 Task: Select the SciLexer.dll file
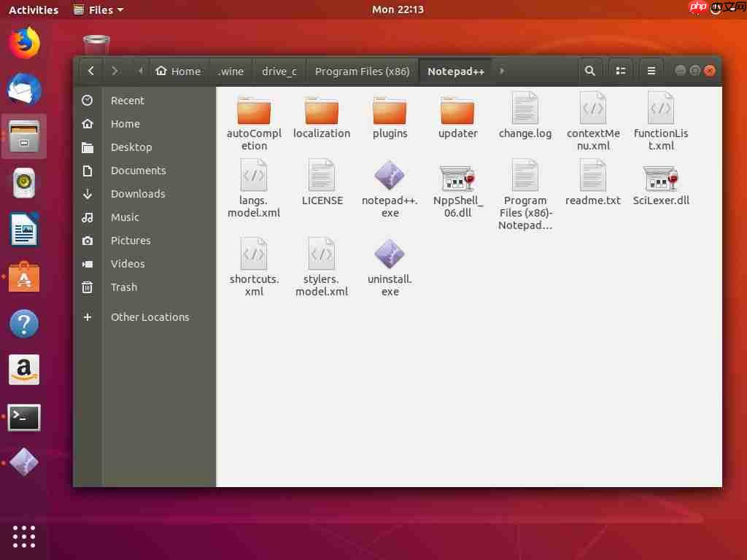pos(661,179)
